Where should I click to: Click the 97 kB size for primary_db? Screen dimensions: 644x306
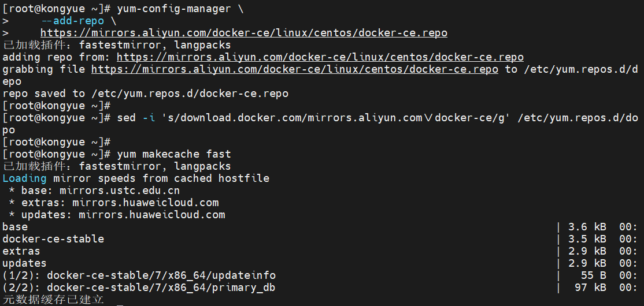tap(590, 288)
